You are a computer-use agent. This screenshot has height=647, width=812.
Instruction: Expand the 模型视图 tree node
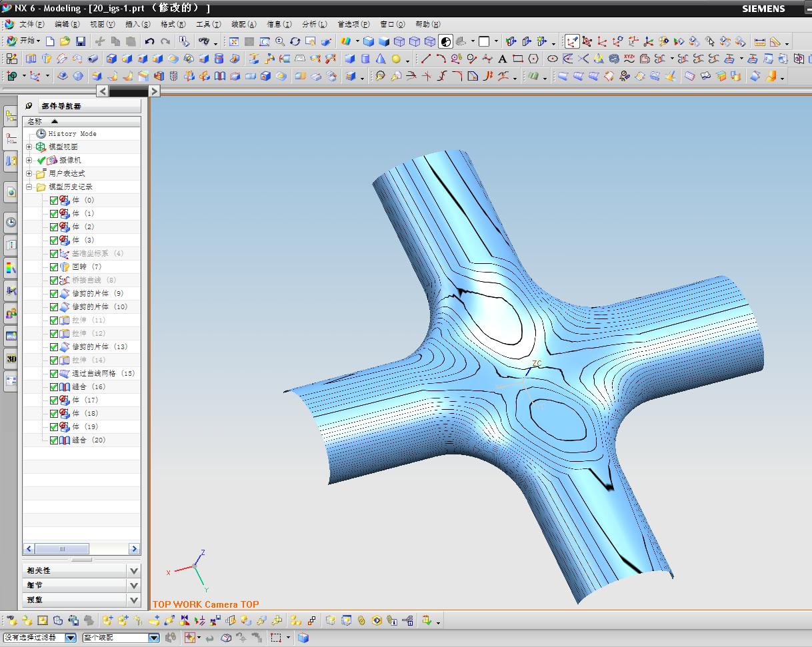[x=29, y=147]
